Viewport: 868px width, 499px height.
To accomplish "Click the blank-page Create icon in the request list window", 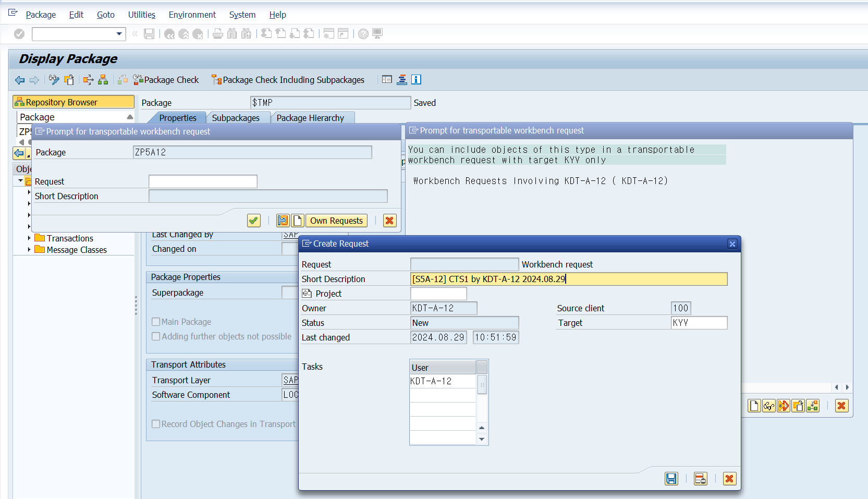I will coord(754,406).
